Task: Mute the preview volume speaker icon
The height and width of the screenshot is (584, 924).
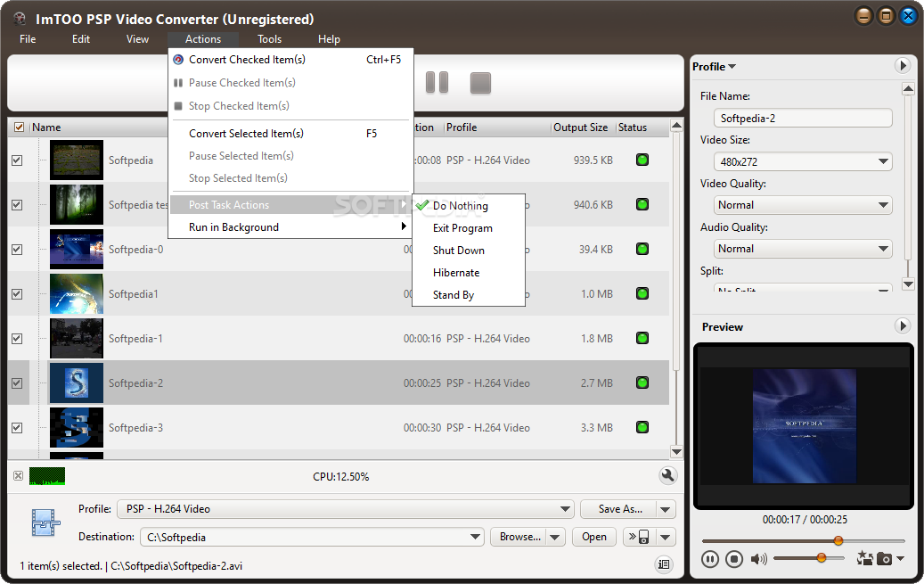Action: coord(759,559)
